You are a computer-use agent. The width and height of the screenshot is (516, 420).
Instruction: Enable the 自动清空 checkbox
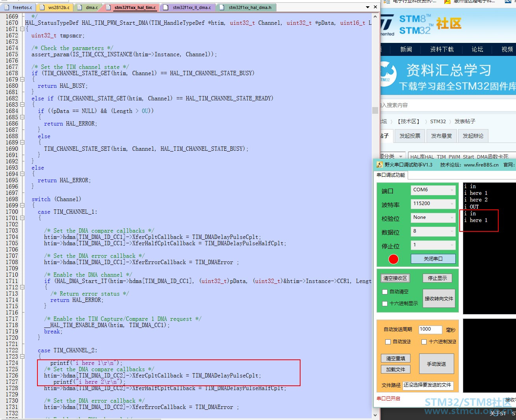tap(385, 292)
